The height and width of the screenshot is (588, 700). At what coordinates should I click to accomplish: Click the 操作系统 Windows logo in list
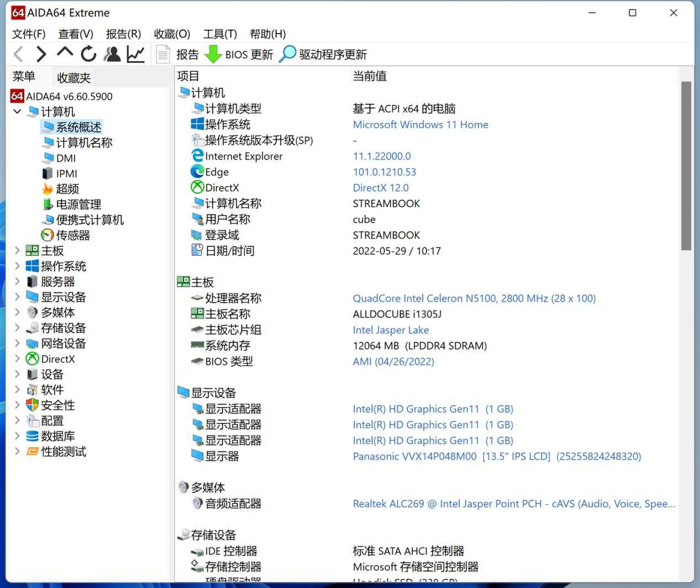(197, 124)
